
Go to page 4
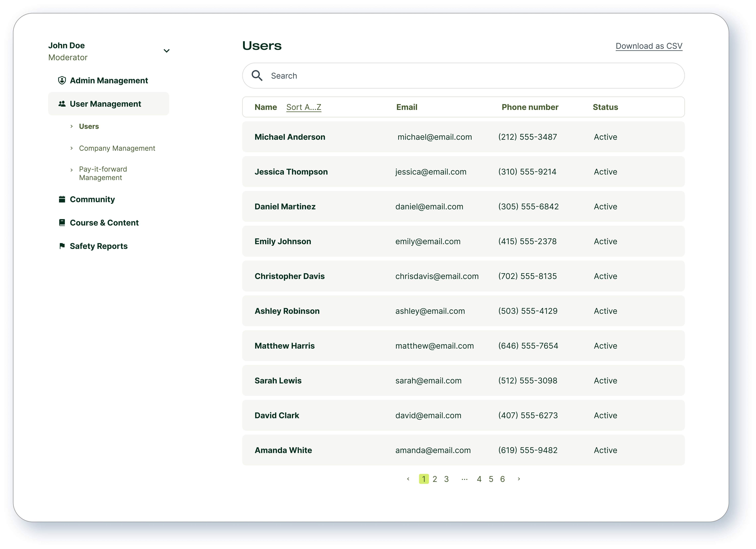point(479,479)
